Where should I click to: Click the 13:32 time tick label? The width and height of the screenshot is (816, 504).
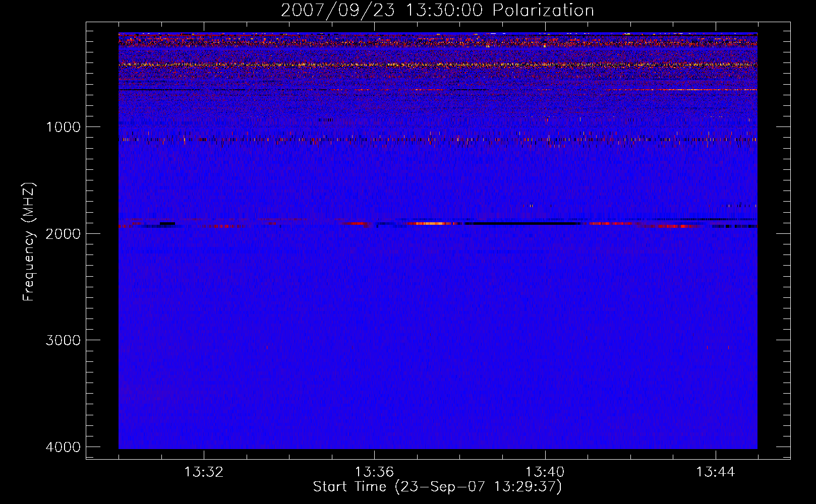[x=204, y=472]
